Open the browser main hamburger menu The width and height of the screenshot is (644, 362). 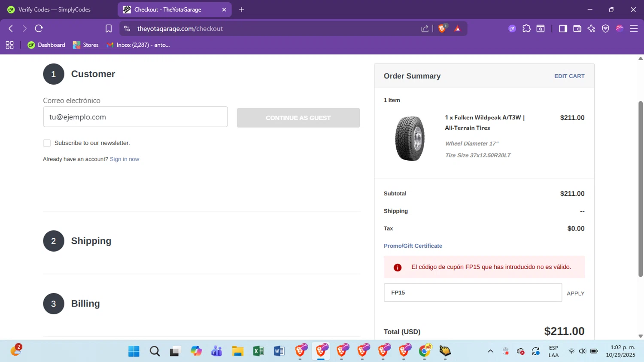coord(634,28)
